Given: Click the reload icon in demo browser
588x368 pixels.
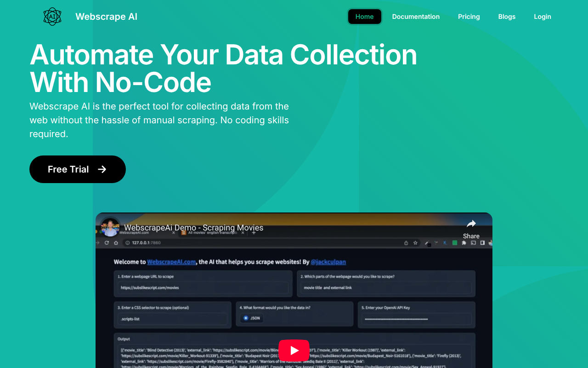Looking at the screenshot, I should coord(107,243).
